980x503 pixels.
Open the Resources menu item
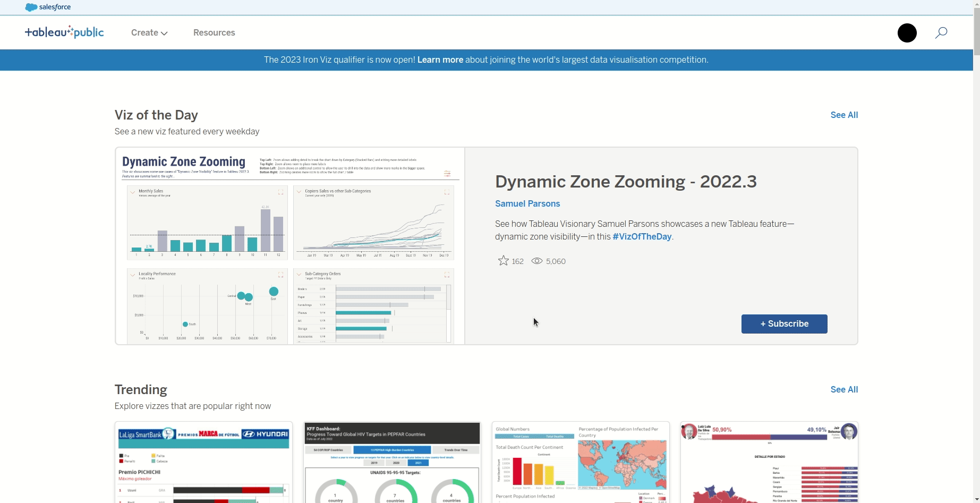point(214,33)
